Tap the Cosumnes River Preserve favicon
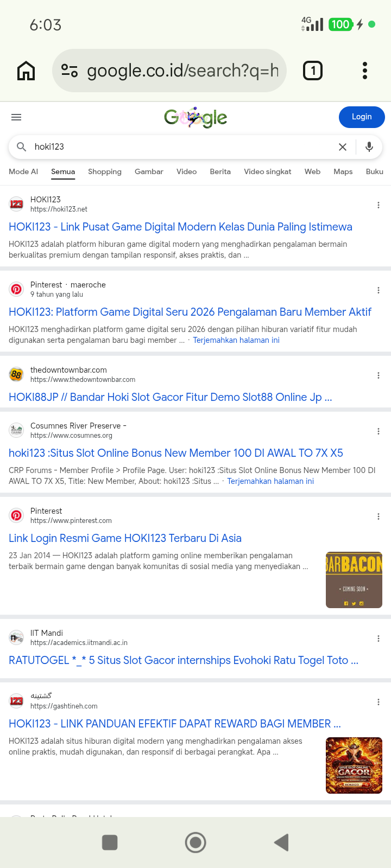This screenshot has height=868, width=391. pyautogui.click(x=16, y=430)
